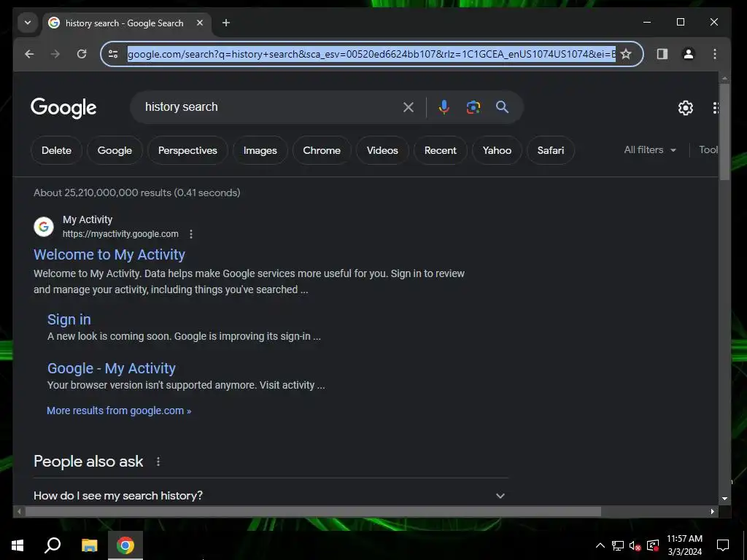The width and height of the screenshot is (747, 560).
Task: Submit search with magnifier icon
Action: [502, 107]
